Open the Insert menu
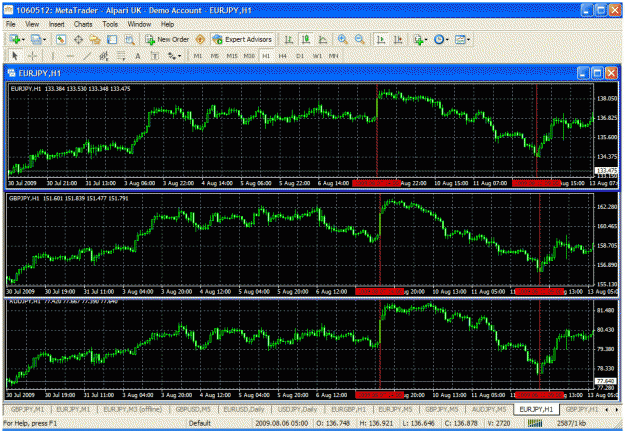This screenshot has width=625, height=431. 57,24
